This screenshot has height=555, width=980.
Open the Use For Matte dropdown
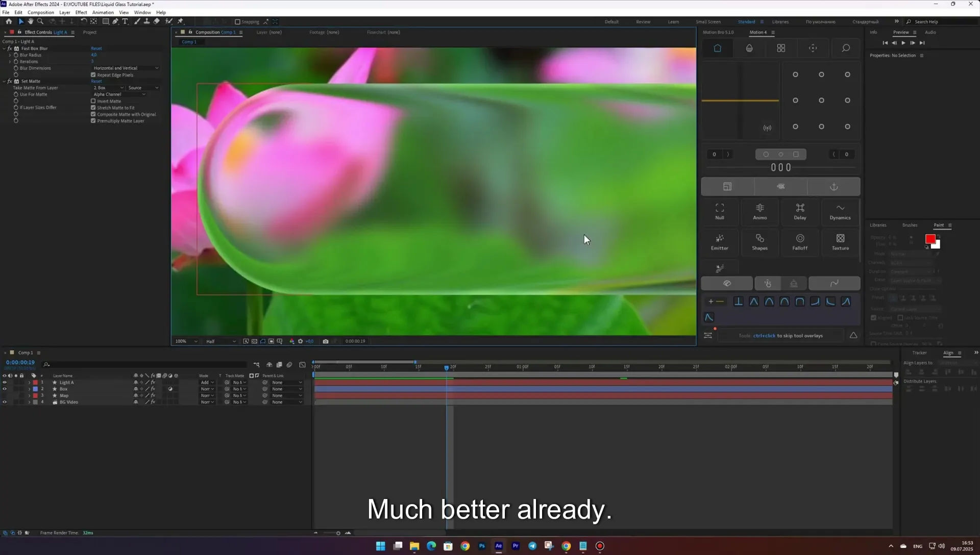click(x=119, y=94)
